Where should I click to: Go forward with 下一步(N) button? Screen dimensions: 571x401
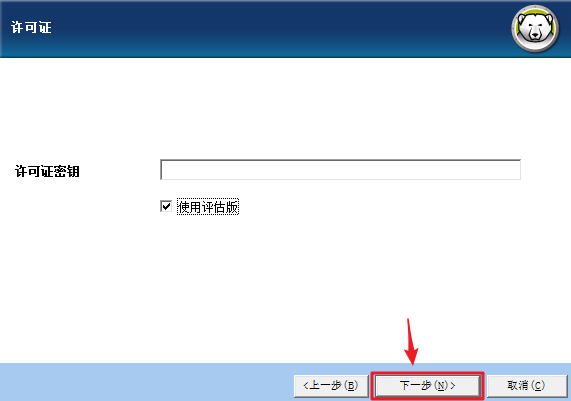[427, 385]
